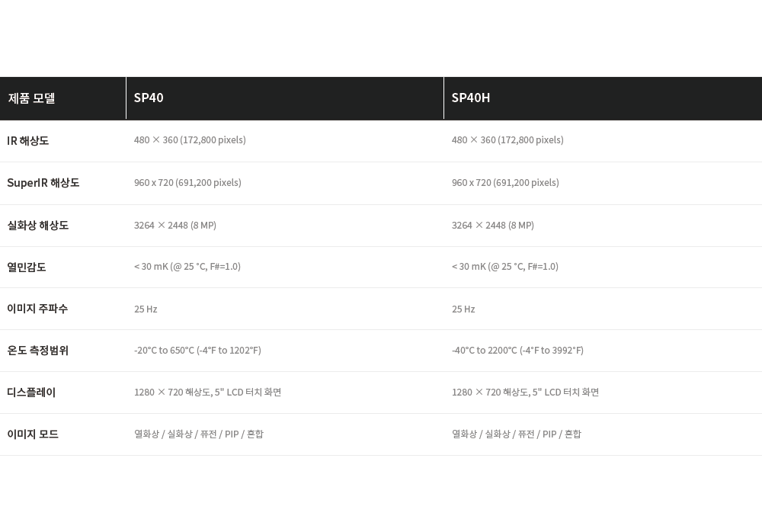The height and width of the screenshot is (532, 762).
Task: Click the 온도 측정범위 row label
Action: tap(38, 351)
